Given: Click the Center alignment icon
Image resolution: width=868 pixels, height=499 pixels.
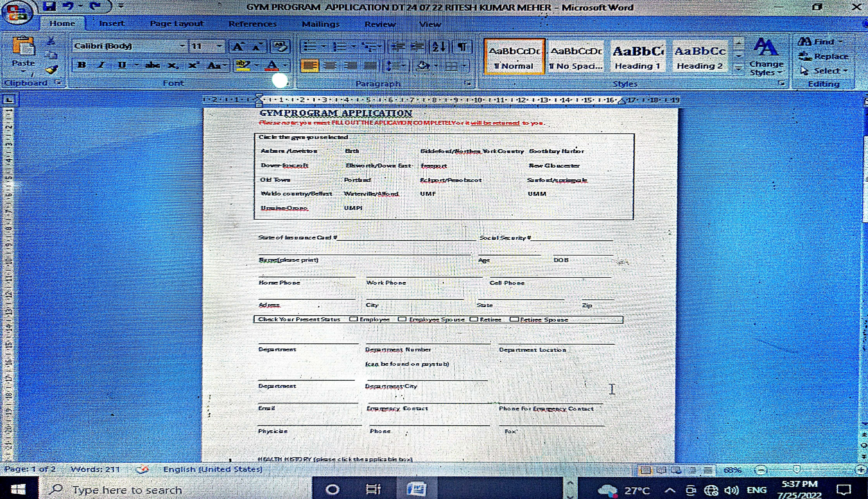Looking at the screenshot, I should click(x=330, y=65).
